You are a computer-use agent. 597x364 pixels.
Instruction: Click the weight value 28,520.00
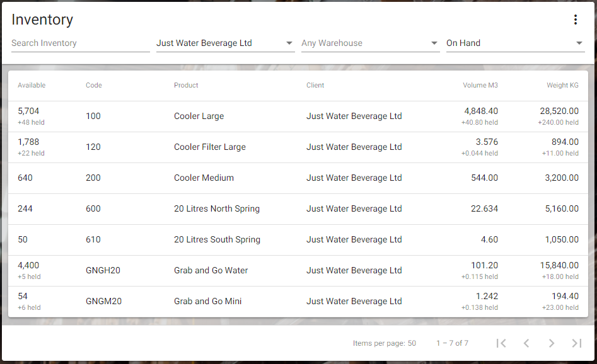pyautogui.click(x=559, y=111)
